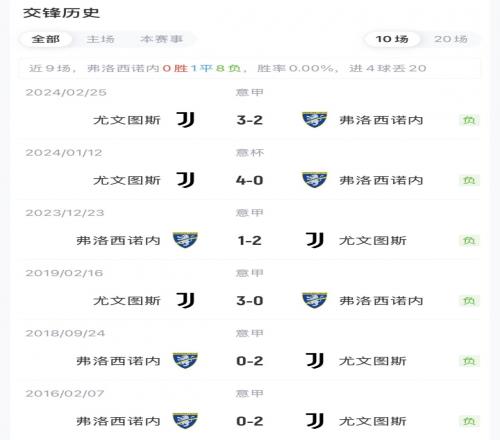Click Frosinone crest in 2016/02/07 match

point(185,421)
